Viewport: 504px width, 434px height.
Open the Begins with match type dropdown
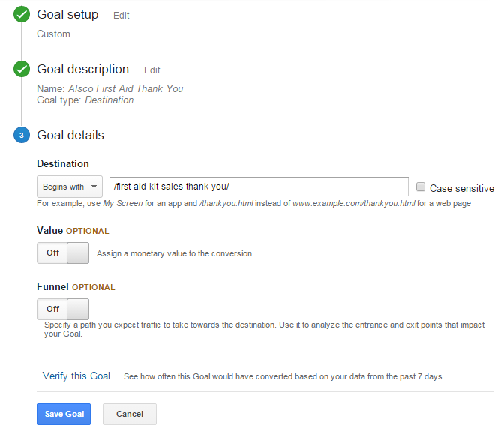pyautogui.click(x=69, y=187)
